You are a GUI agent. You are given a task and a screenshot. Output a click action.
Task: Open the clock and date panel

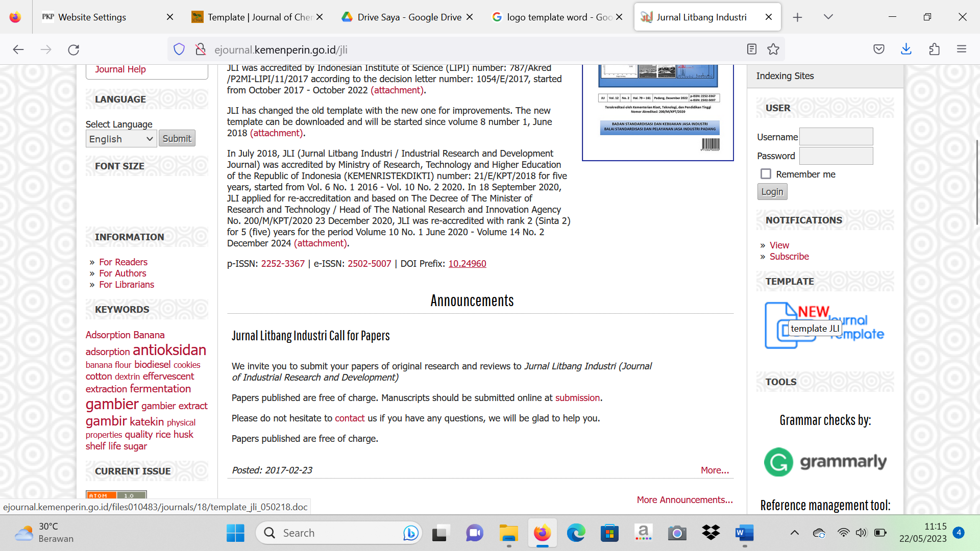click(923, 533)
